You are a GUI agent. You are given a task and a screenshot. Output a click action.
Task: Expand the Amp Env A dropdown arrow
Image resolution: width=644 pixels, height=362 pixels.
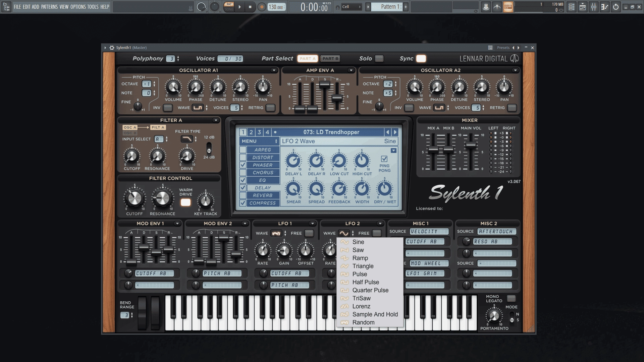click(x=351, y=70)
